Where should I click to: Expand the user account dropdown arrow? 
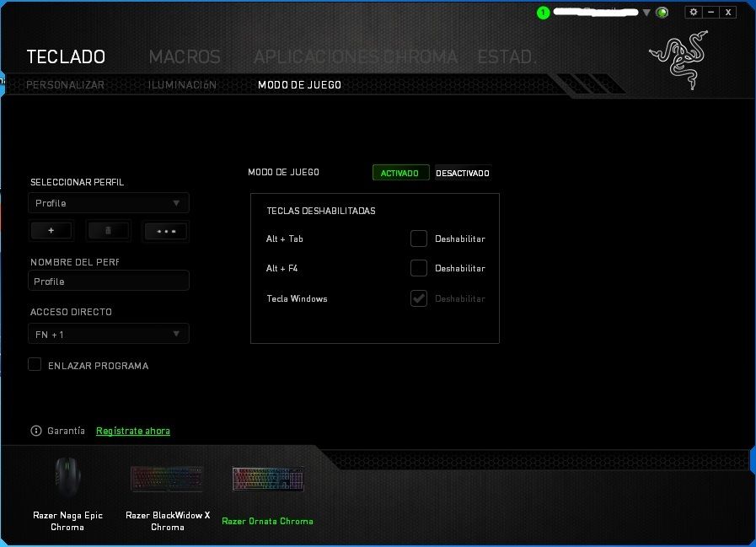point(646,13)
